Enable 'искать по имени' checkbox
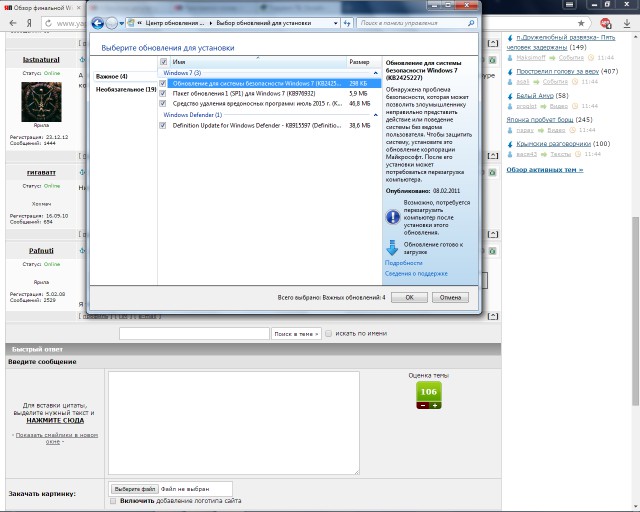 click(x=329, y=334)
